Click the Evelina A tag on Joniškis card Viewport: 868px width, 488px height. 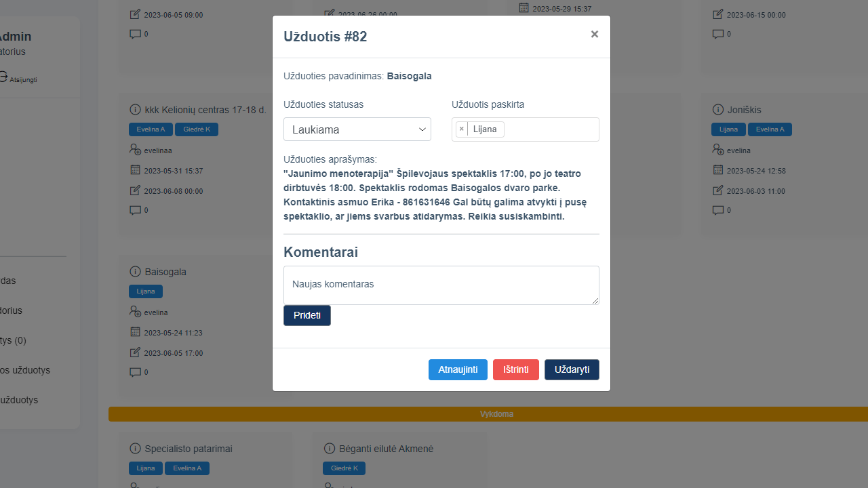tap(770, 129)
